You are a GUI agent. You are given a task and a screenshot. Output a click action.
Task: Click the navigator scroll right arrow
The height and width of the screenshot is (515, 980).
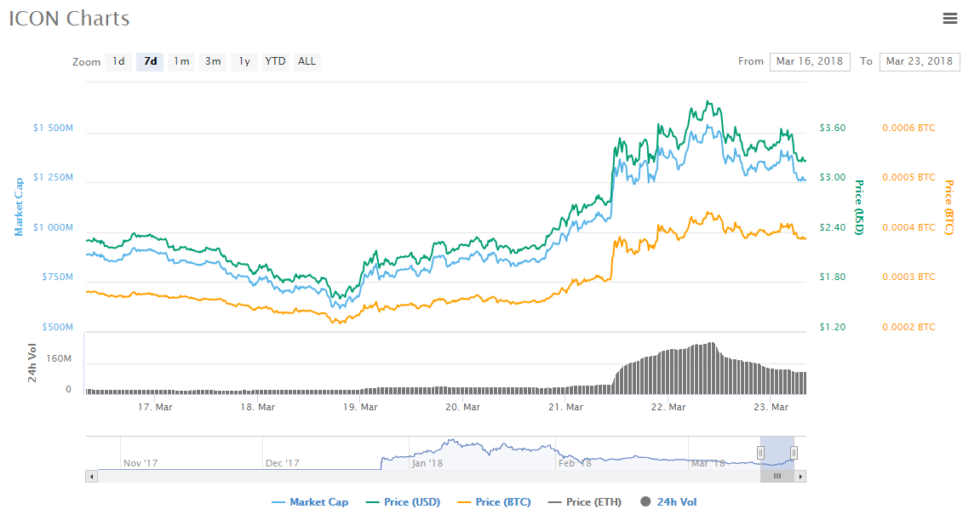(x=799, y=477)
